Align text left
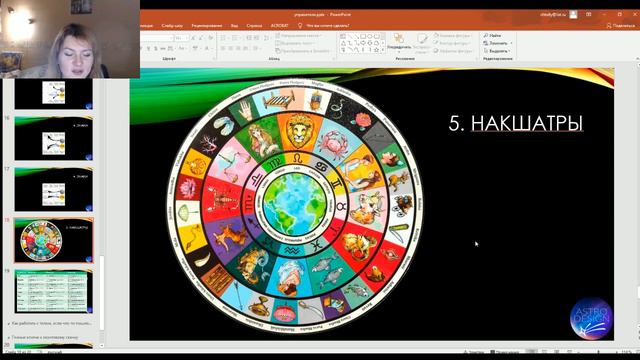Screen dimensions: 640x360 (223, 49)
